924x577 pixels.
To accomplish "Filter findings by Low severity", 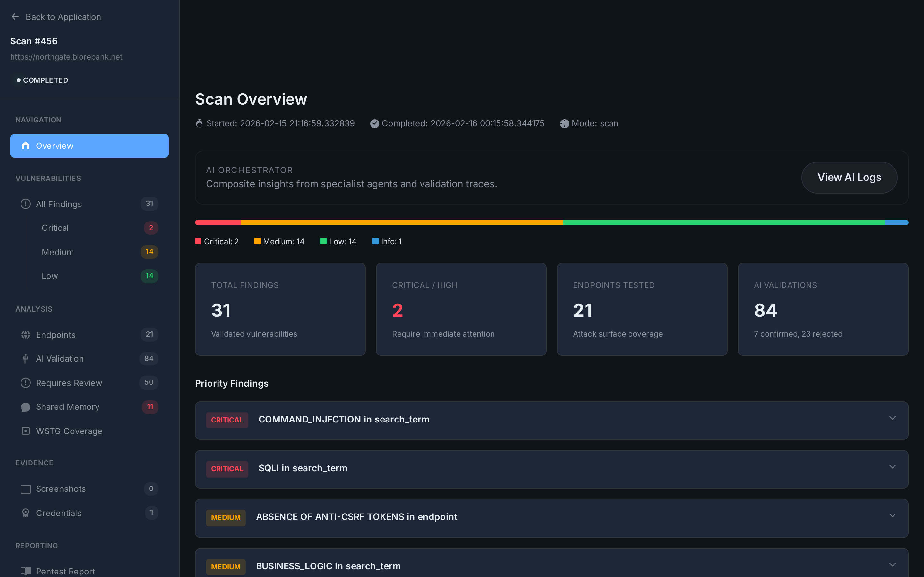I will [x=50, y=276].
